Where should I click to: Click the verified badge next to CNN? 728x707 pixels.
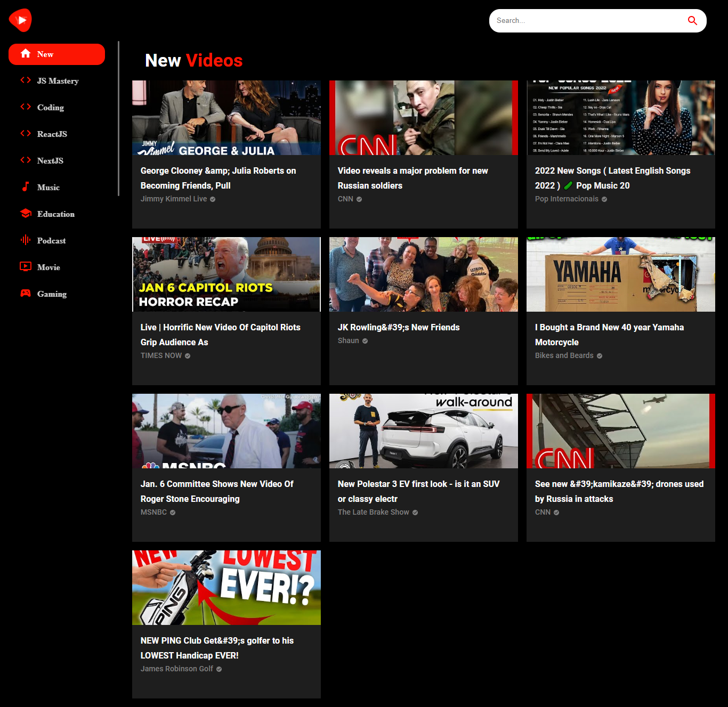click(x=359, y=199)
